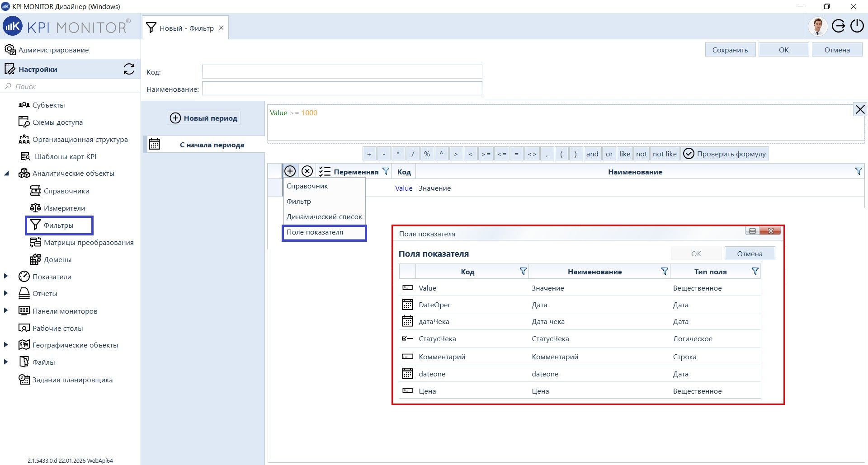The height and width of the screenshot is (465, 868).
Task: Open Справочники in the settings tree
Action: click(x=60, y=191)
